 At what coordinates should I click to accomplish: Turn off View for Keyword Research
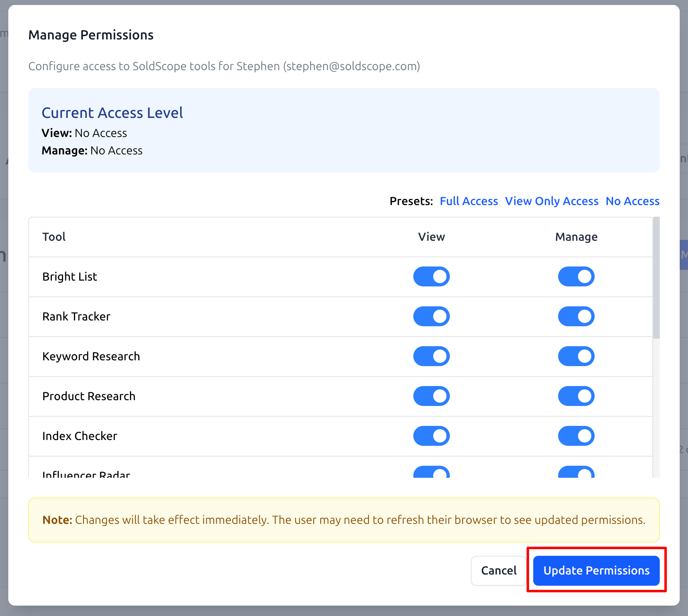point(431,356)
